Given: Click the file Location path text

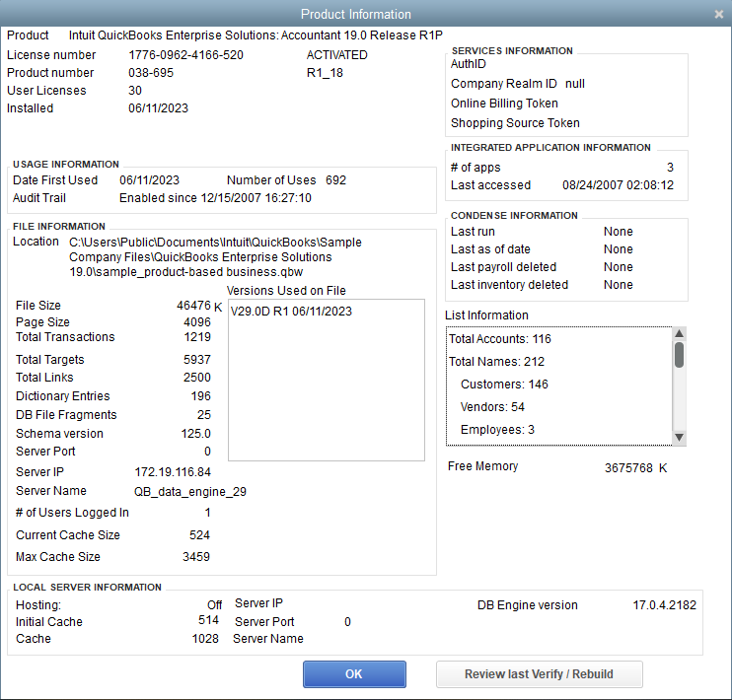Looking at the screenshot, I should pyautogui.click(x=215, y=257).
